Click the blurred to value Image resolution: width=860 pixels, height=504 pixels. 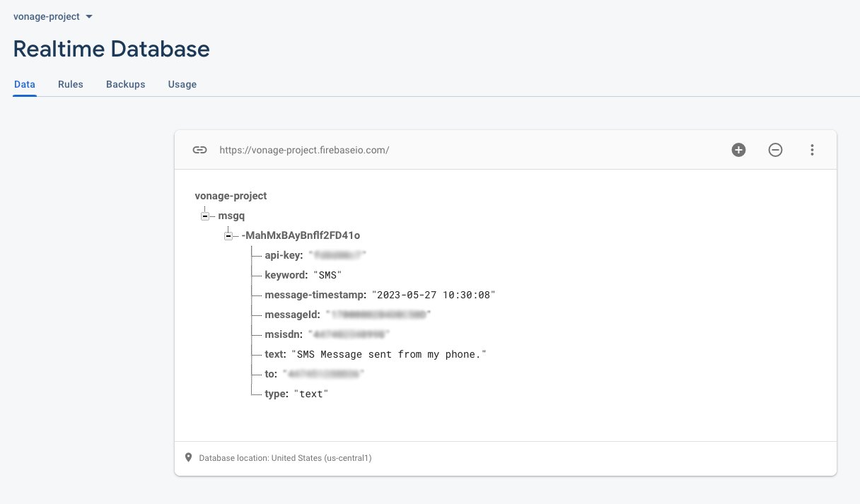point(325,374)
